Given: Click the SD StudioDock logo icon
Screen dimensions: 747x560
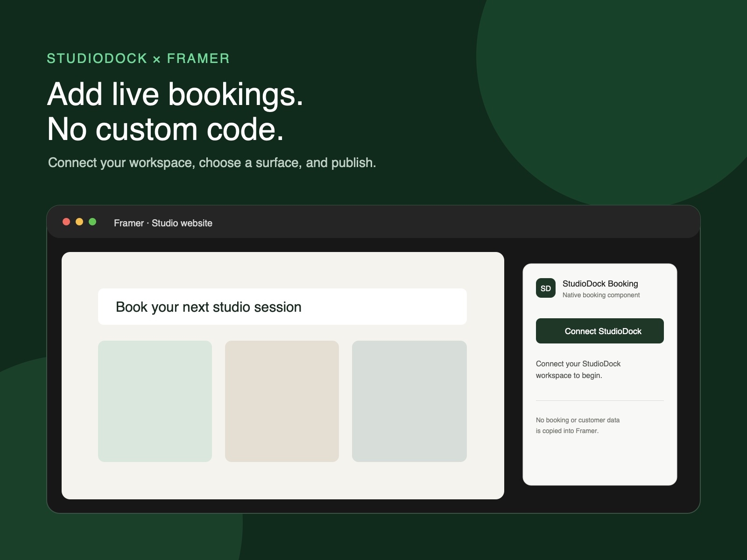Looking at the screenshot, I should pos(546,288).
